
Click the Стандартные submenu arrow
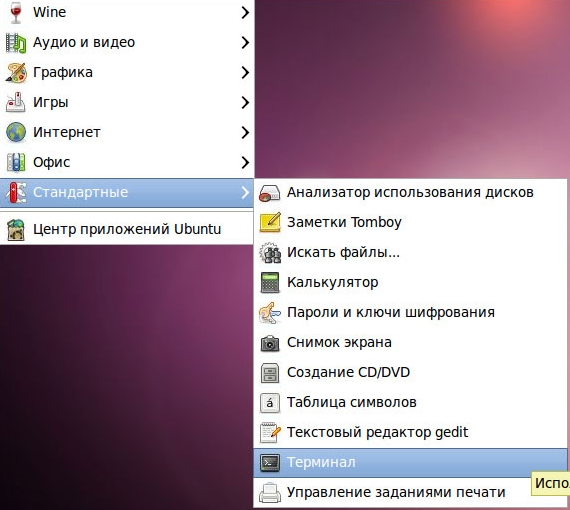245,192
